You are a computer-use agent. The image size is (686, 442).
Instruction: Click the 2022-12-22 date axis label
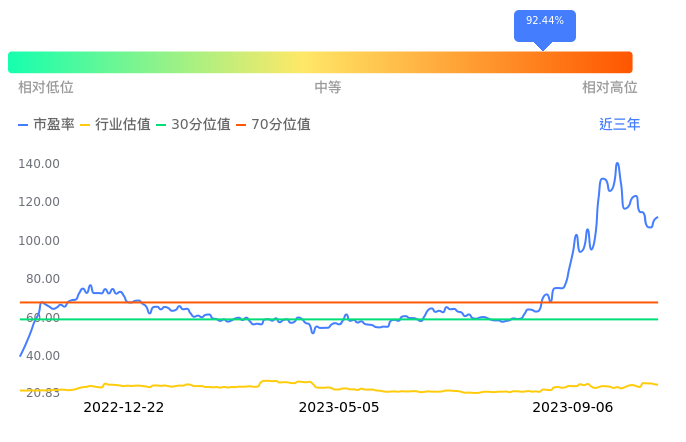pyautogui.click(x=123, y=407)
